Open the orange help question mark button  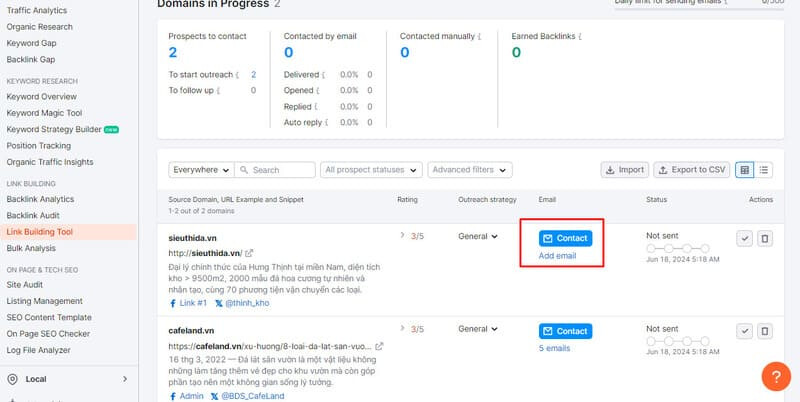(x=776, y=376)
